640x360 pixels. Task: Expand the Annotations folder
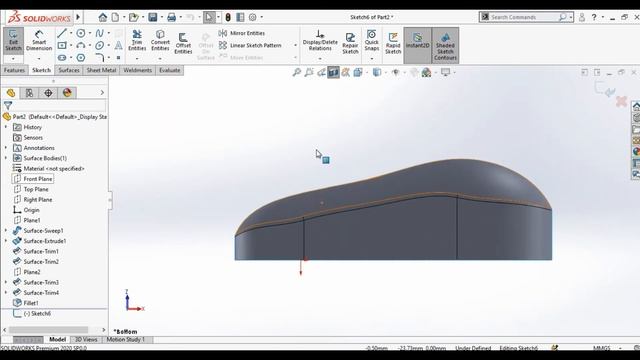pos(6,148)
